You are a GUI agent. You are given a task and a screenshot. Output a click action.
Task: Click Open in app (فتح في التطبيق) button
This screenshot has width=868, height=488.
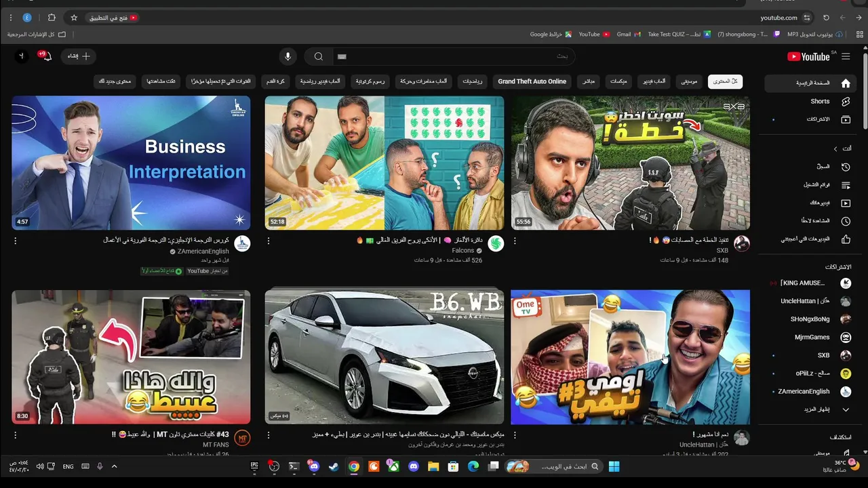point(113,18)
